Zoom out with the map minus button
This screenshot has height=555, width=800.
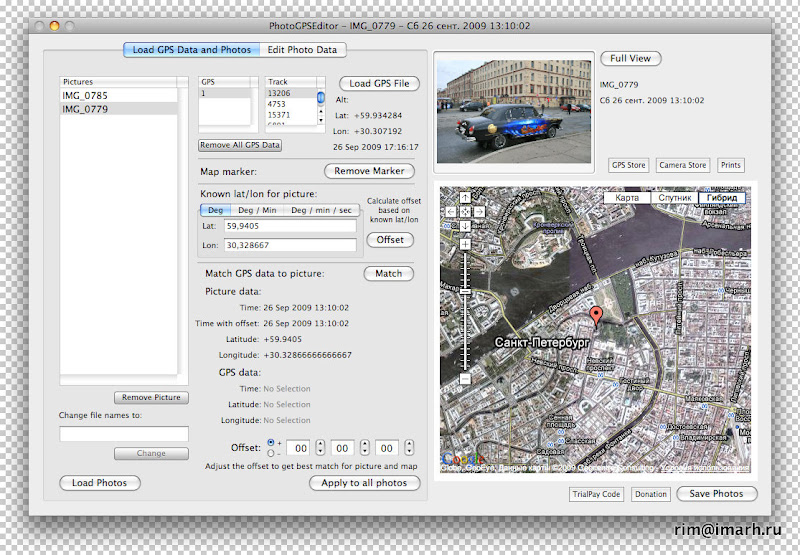tap(465, 380)
